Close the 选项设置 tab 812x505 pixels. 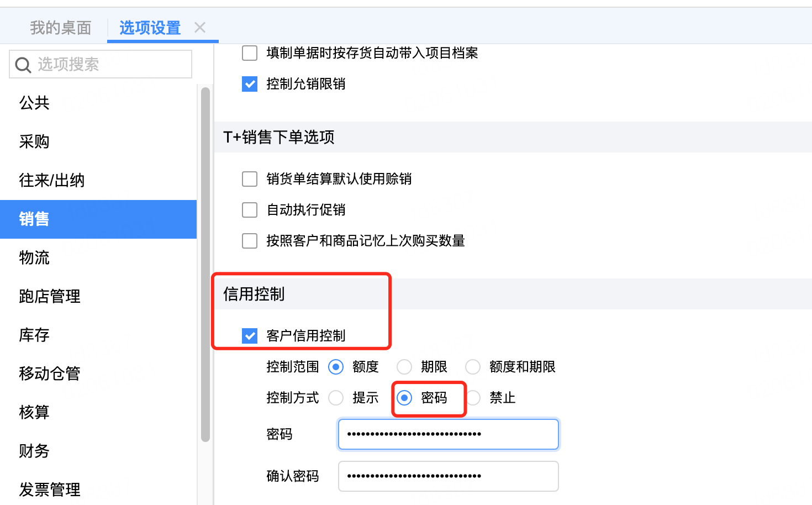(x=200, y=28)
